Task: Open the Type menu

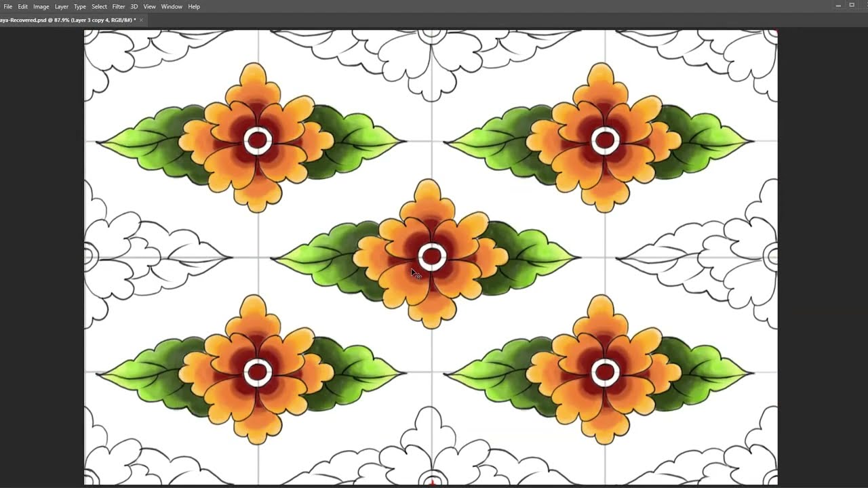Action: pos(80,6)
